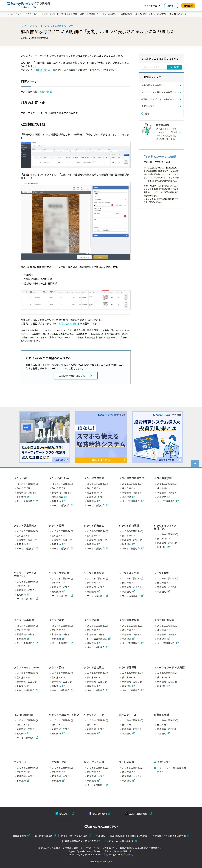Viewport: 202px width, 868px height.
Task: Click the info icon beside 定期メンテナンス情報
Action: pyautogui.click(x=145, y=157)
